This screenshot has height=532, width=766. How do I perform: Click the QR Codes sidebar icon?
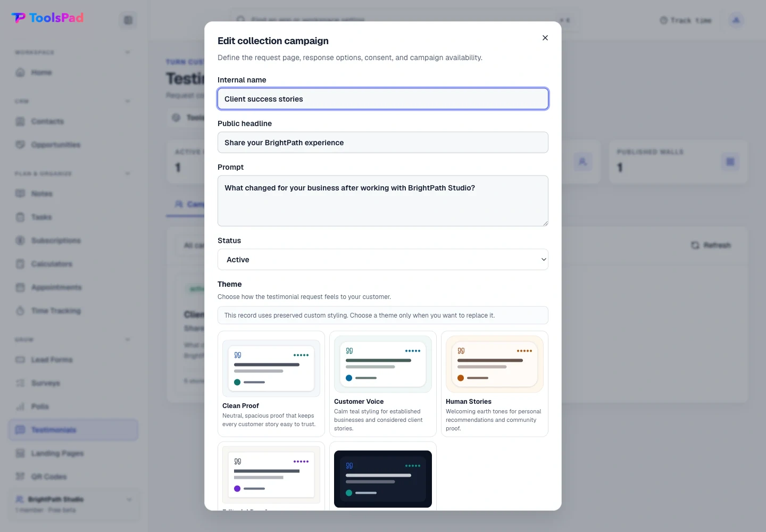coord(20,477)
